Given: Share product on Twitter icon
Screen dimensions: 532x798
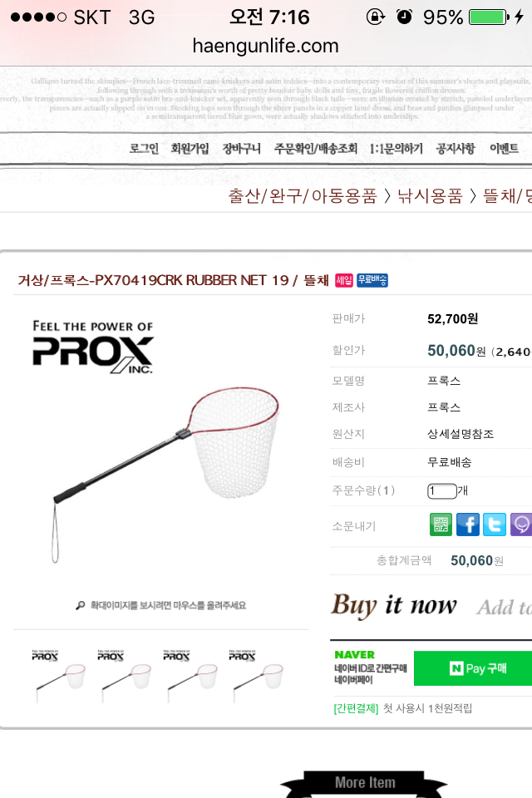Looking at the screenshot, I should (x=495, y=525).
